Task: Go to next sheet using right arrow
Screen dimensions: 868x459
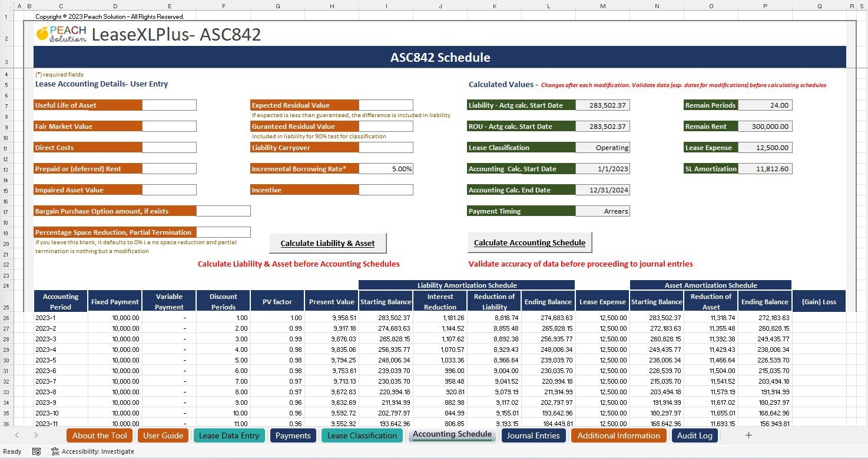Action: 36,435
